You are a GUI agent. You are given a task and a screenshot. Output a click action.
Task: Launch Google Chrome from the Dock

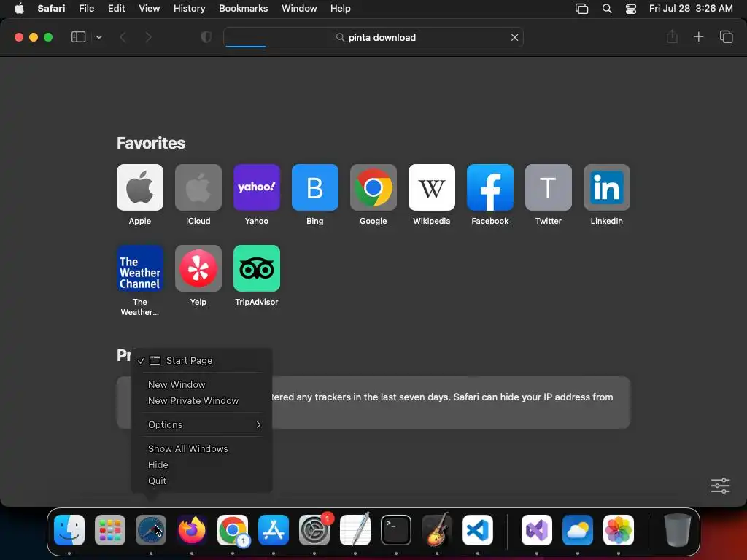(233, 530)
